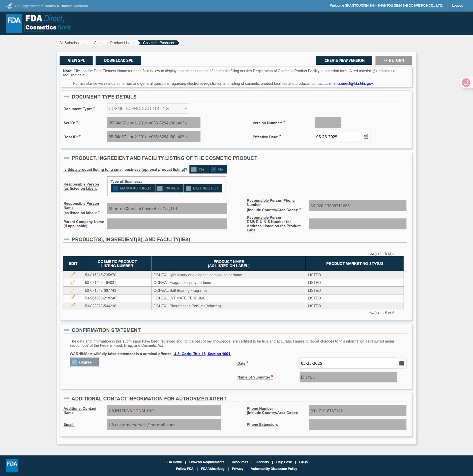473x476 pixels.
Task: Click the Effective Date input field
Action: click(x=338, y=137)
